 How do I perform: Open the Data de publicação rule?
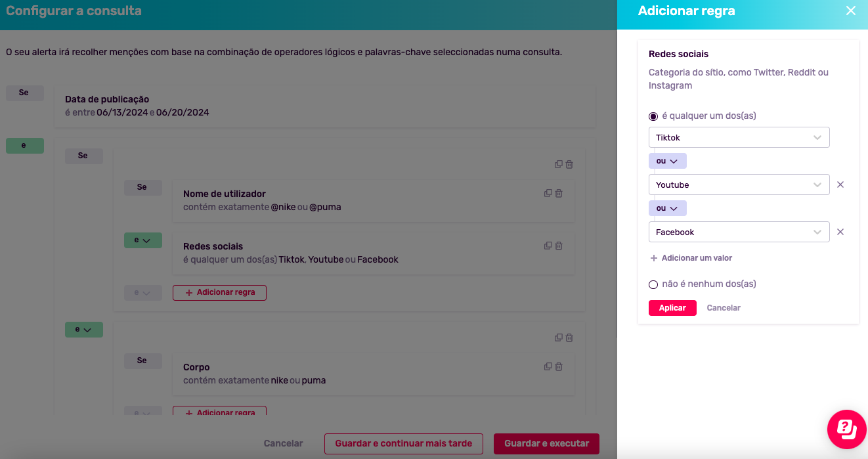coord(325,106)
